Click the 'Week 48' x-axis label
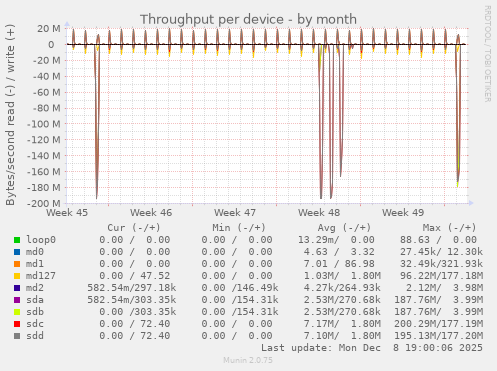Screen dimensions: 497x371 [x=319, y=213]
